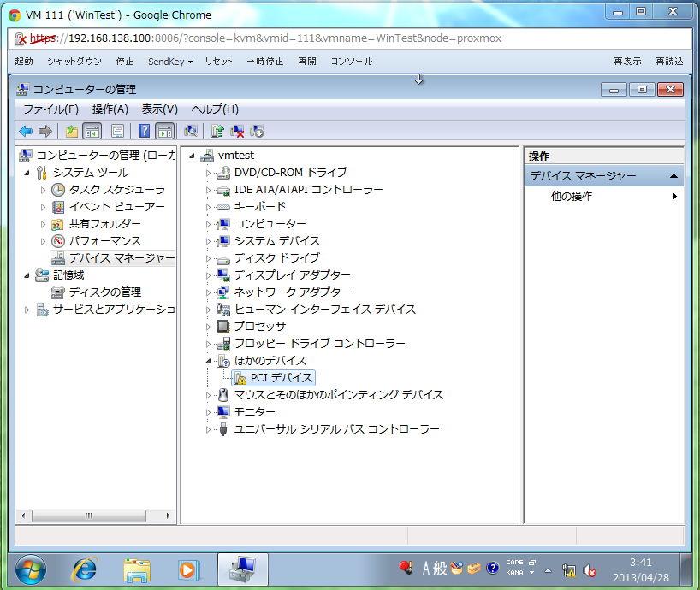Image resolution: width=700 pixels, height=590 pixels.
Task: Click the scan for hardware changes icon
Action: [x=191, y=131]
